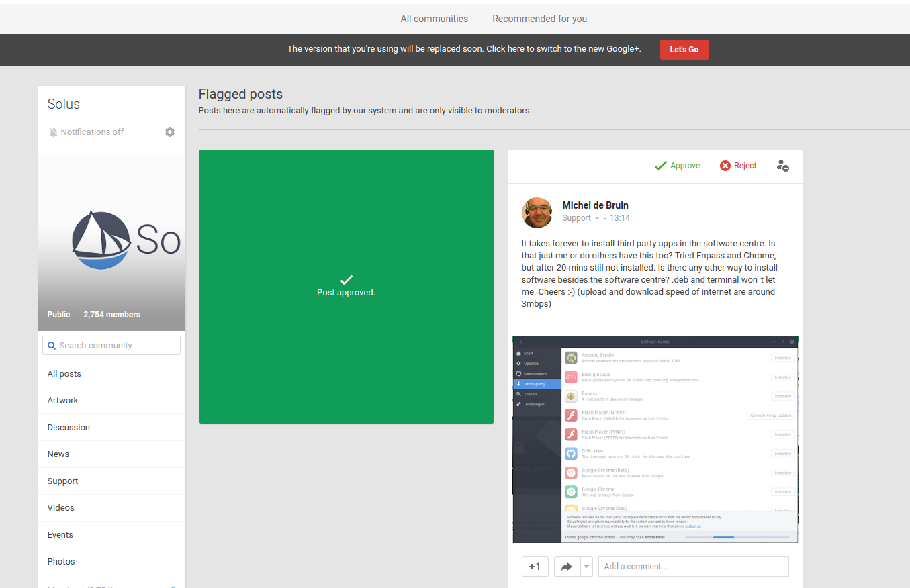Open the share options dropdown arrow
This screenshot has height=588, width=910.
tap(587, 567)
